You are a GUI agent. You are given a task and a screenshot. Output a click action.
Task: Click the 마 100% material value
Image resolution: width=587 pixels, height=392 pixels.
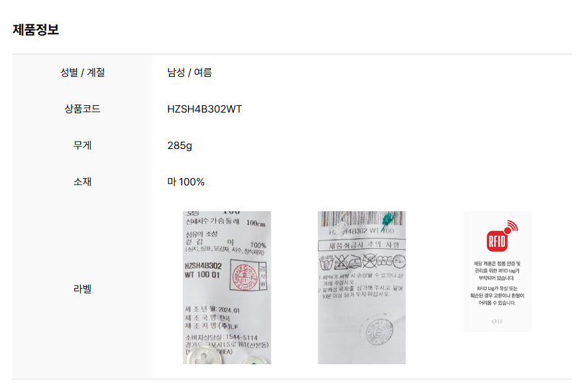(x=186, y=182)
